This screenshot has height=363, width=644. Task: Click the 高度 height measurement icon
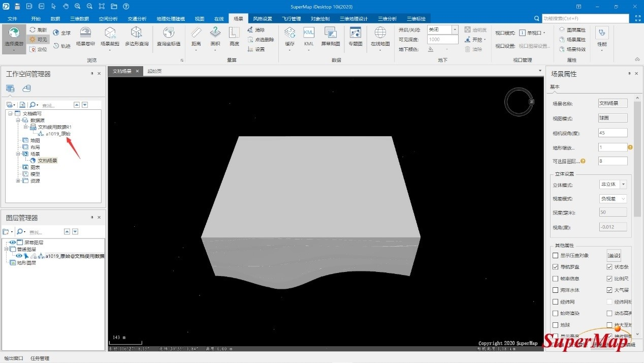[x=234, y=35]
